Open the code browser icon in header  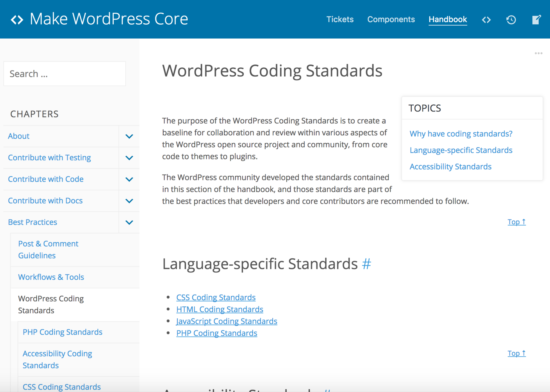click(x=486, y=20)
